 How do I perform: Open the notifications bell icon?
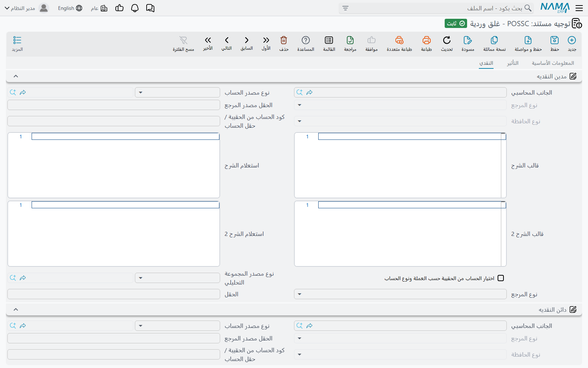pos(135,8)
